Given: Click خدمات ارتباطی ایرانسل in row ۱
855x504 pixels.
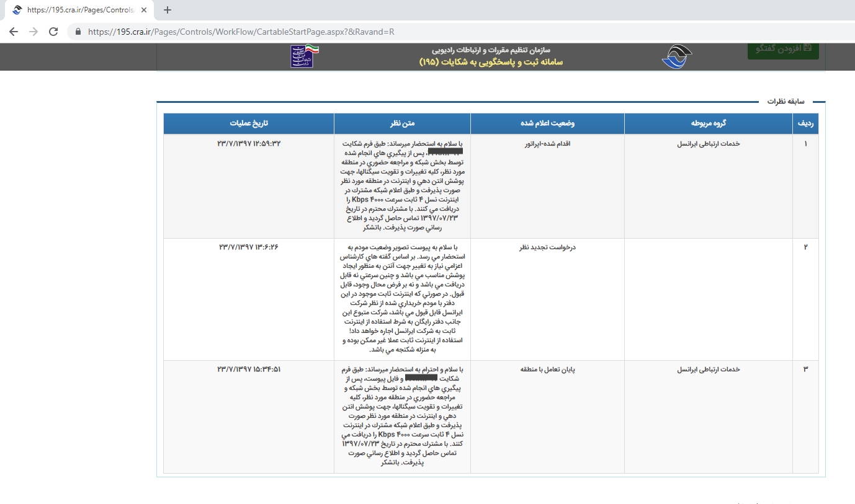Looking at the screenshot, I should point(709,144).
